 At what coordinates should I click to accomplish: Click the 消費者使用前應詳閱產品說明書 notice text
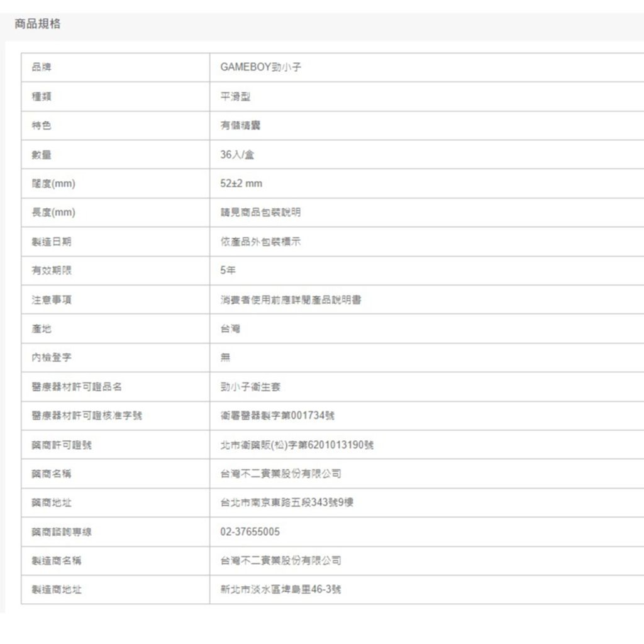(x=291, y=300)
